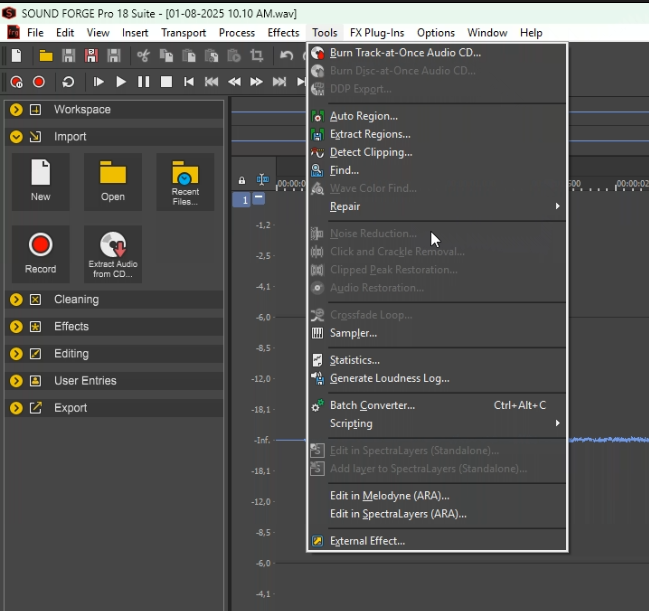Click the Record tile in Import panel

[40, 253]
